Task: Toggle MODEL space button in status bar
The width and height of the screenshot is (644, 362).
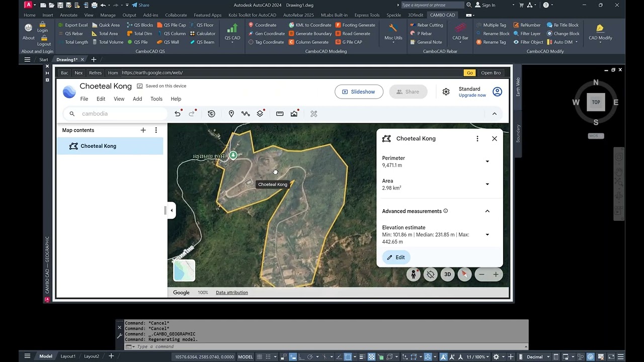Action: pyautogui.click(x=246, y=357)
